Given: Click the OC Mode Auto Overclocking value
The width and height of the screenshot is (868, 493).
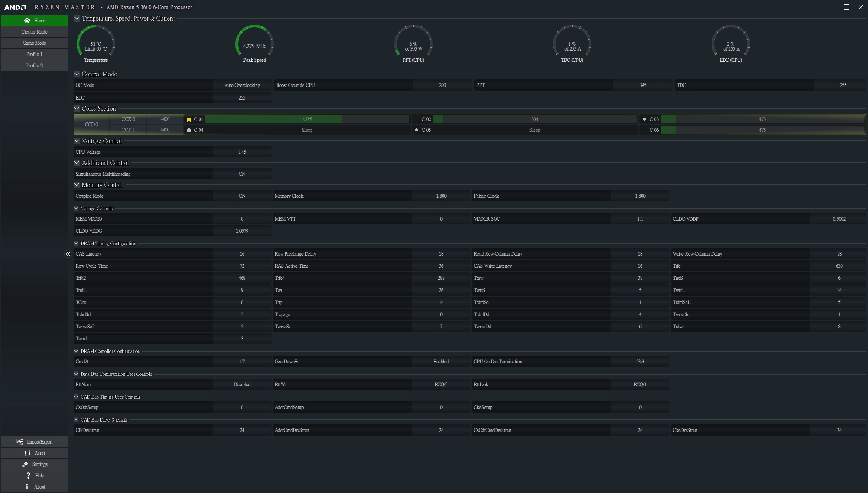Looking at the screenshot, I should pyautogui.click(x=242, y=85).
